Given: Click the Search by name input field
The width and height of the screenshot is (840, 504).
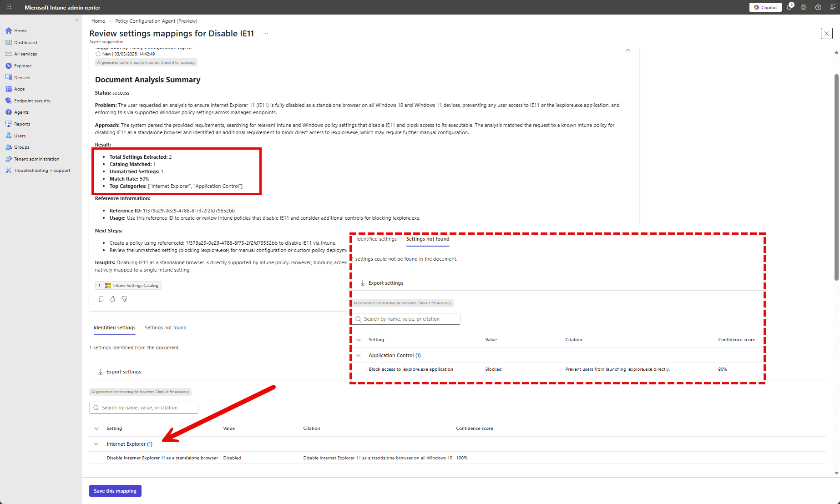Looking at the screenshot, I should click(x=144, y=408).
